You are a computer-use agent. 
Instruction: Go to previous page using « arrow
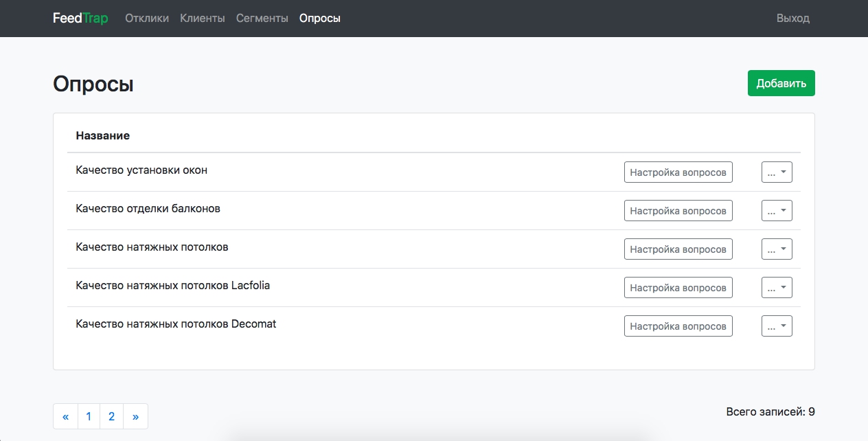coord(66,416)
